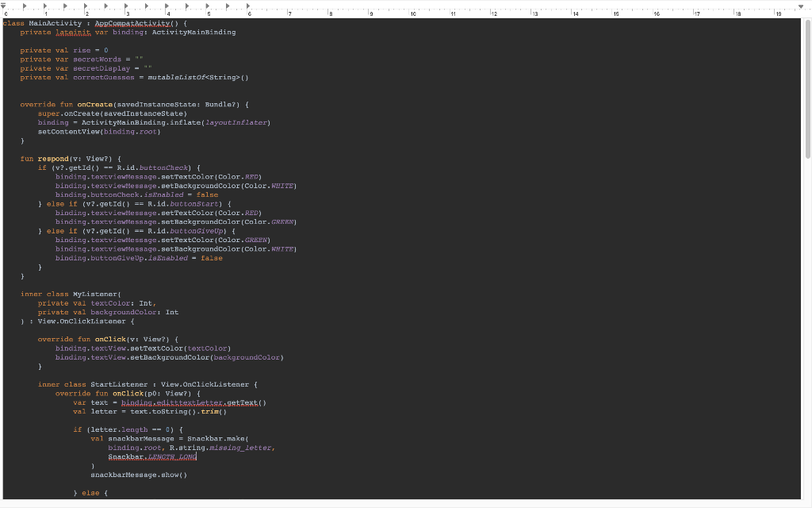Click "R.id.buttonGiveUp" in the else-if condition
The image size is (812, 508).
(x=185, y=231)
